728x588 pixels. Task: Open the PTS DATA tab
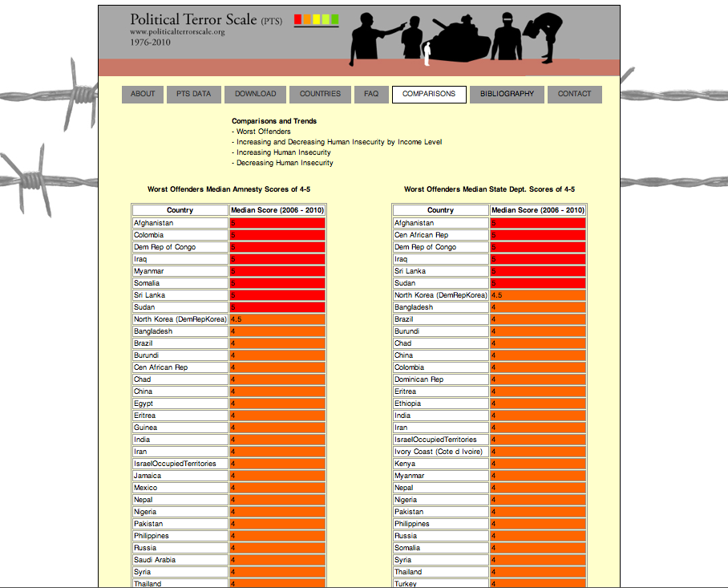[x=193, y=95]
